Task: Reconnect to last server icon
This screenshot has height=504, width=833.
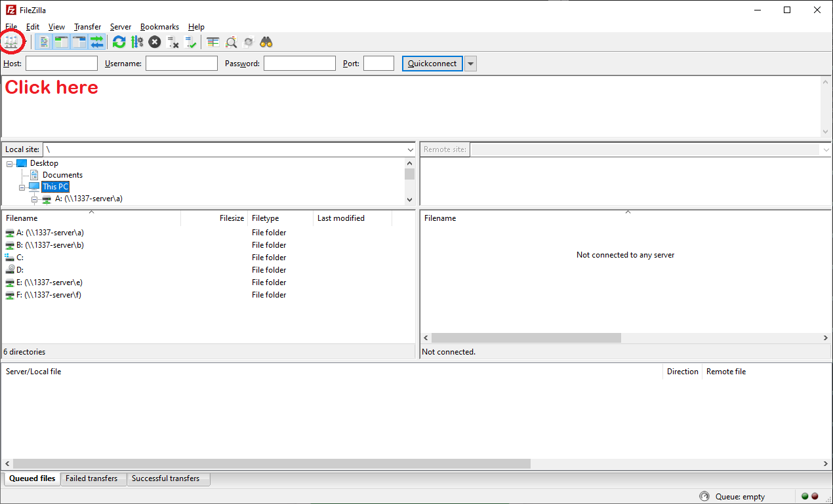Action: tap(190, 42)
